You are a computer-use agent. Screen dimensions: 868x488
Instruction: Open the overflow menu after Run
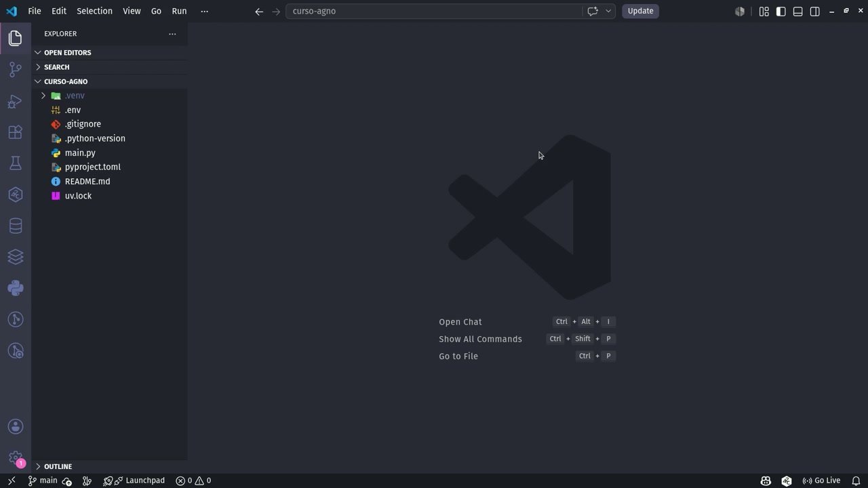point(205,11)
